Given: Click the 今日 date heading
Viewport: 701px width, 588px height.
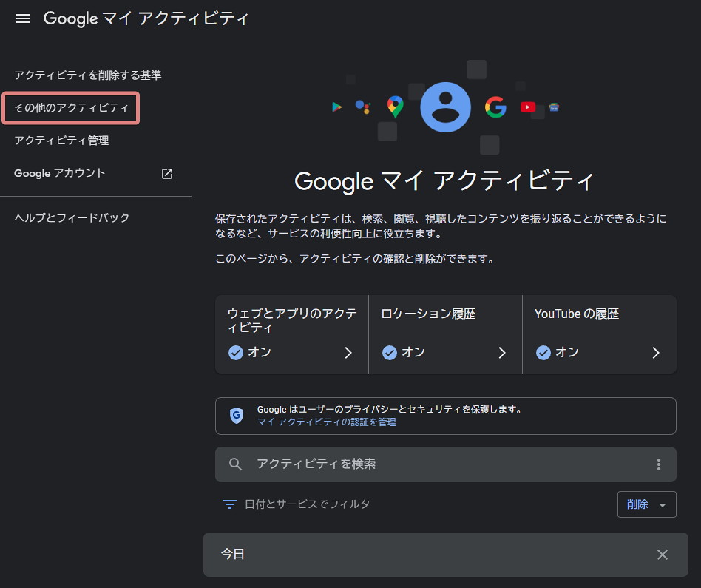Looking at the screenshot, I should [232, 555].
